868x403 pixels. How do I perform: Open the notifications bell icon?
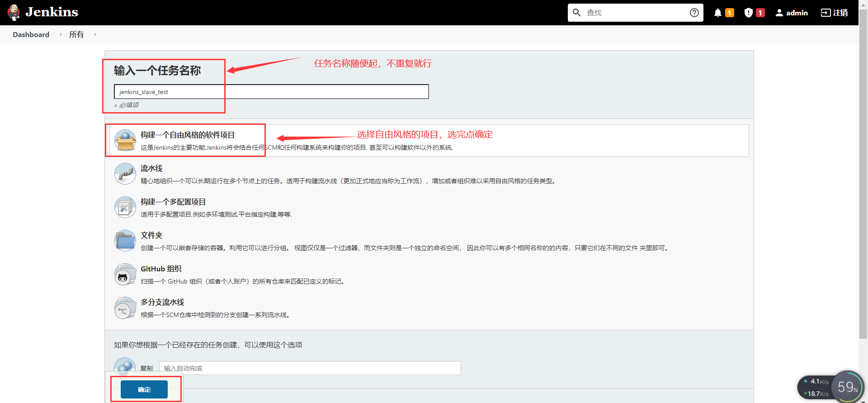coord(718,13)
